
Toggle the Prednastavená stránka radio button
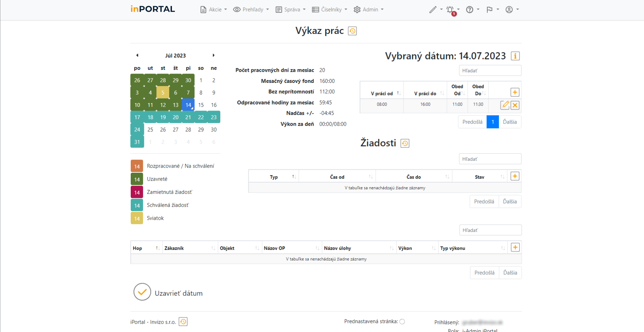coord(402,322)
